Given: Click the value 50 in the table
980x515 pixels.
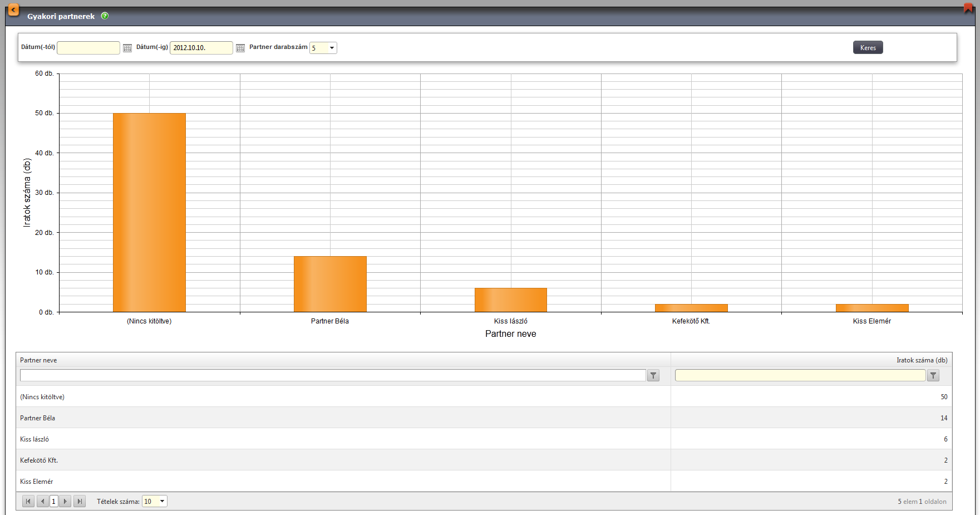Looking at the screenshot, I should click(944, 397).
